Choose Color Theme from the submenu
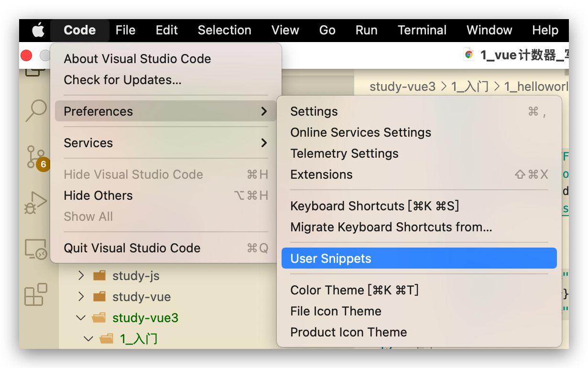 354,290
